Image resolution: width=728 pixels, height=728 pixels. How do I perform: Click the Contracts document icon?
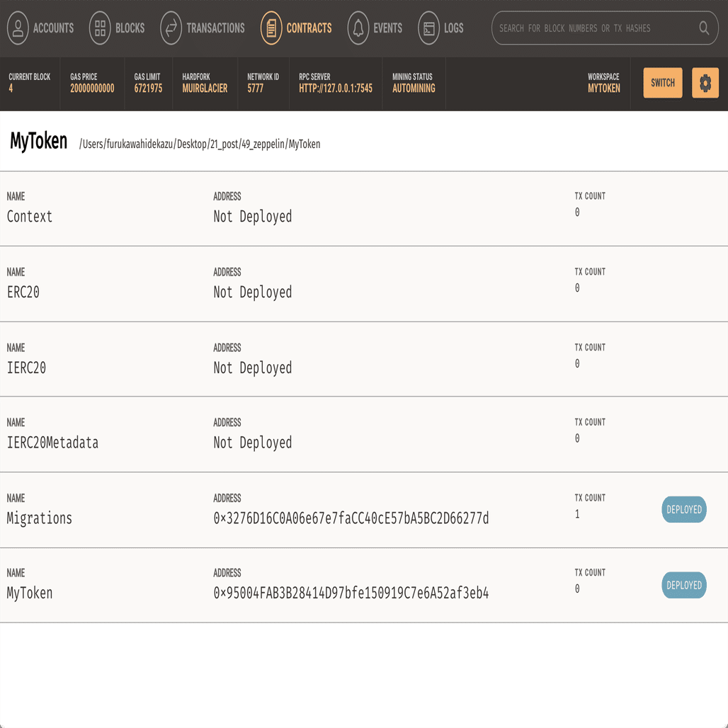pyautogui.click(x=271, y=28)
